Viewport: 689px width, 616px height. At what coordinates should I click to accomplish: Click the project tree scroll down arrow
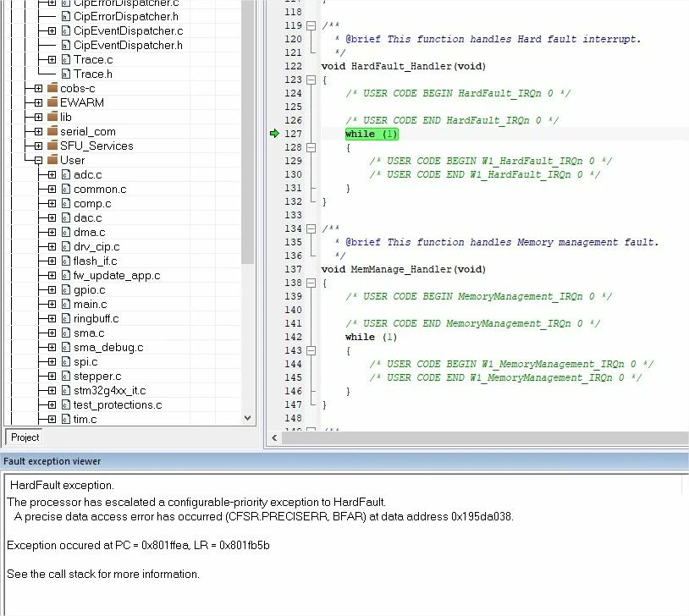(x=247, y=418)
